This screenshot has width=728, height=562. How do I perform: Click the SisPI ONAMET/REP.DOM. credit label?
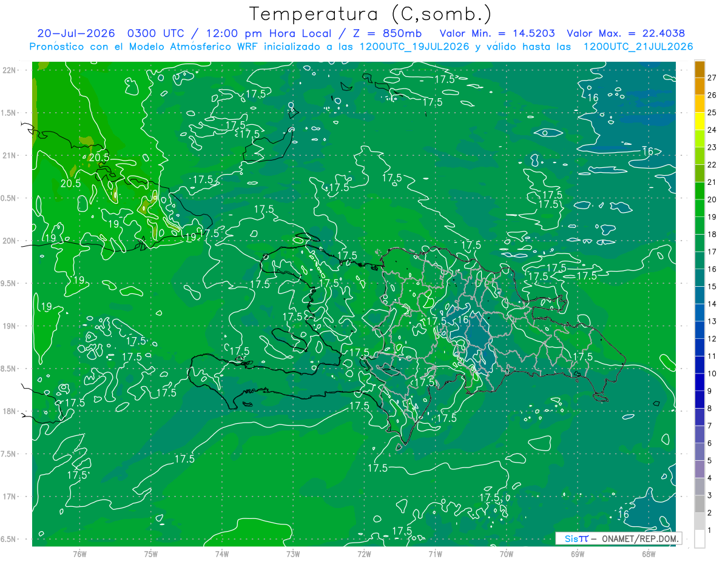[619, 538]
